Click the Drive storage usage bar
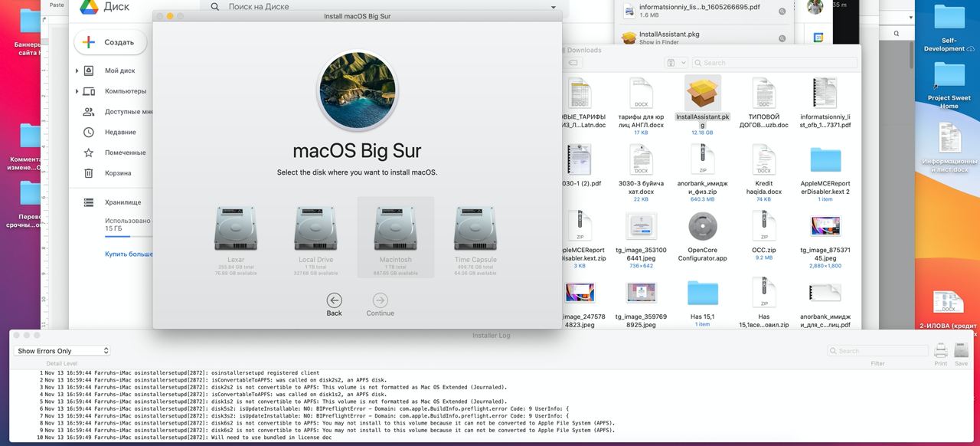Image resolution: width=980 pixels, height=446 pixels. pyautogui.click(x=129, y=237)
